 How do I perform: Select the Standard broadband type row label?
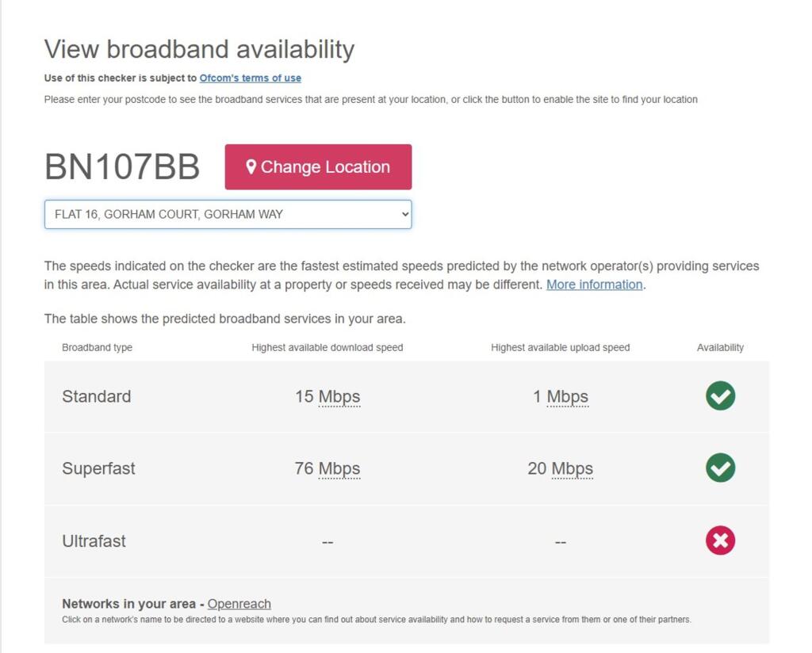pos(97,396)
